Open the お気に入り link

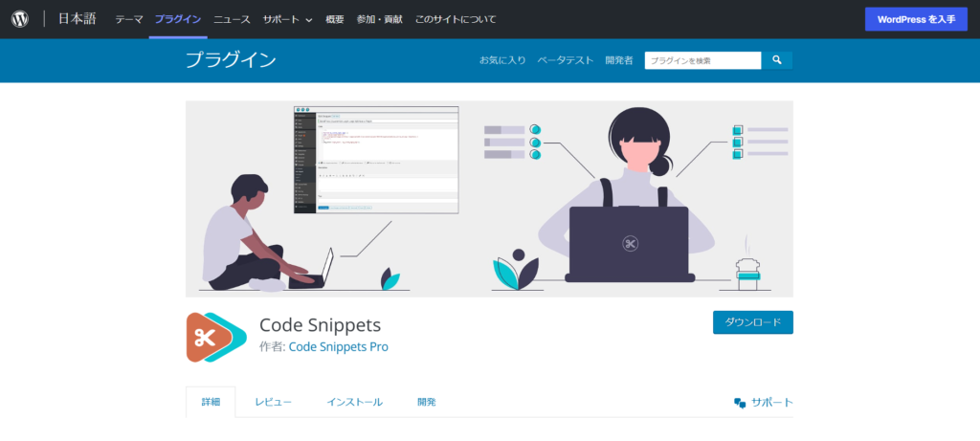coord(502,60)
